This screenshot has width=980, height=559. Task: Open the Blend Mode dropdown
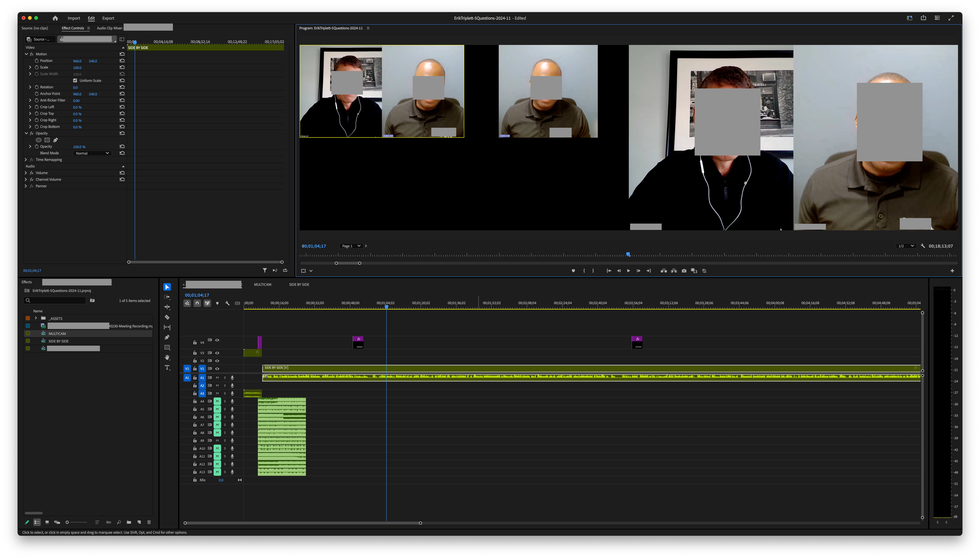[x=92, y=153]
